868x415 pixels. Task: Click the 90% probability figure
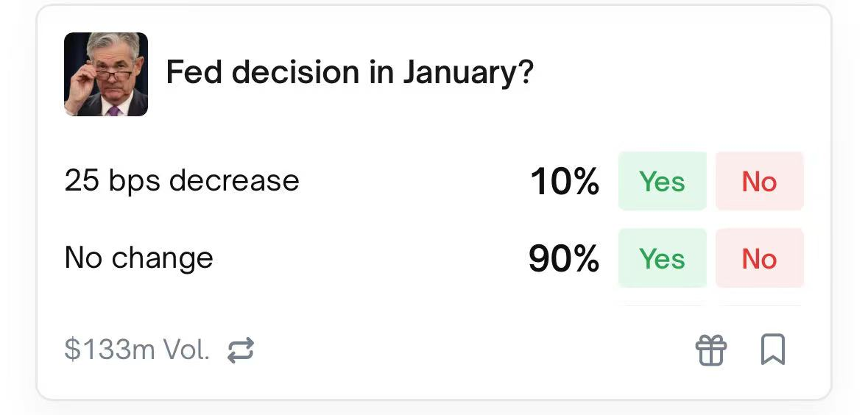click(564, 259)
